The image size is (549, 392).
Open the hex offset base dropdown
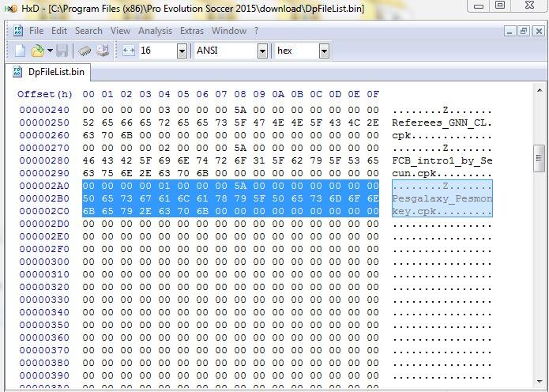click(324, 51)
